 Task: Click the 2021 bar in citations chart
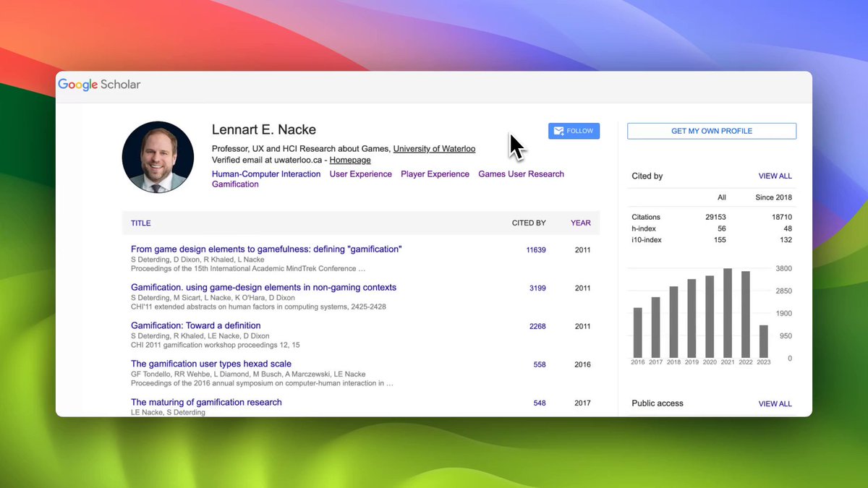(x=728, y=313)
